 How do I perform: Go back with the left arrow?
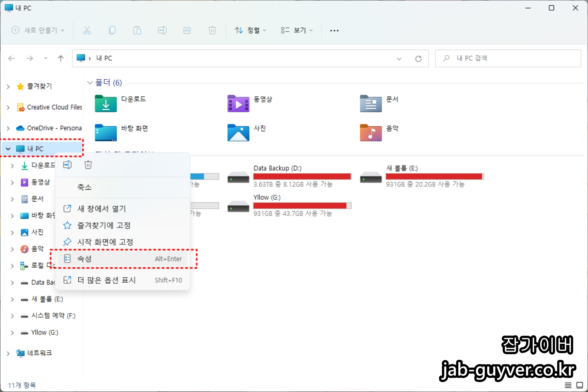pos(11,58)
